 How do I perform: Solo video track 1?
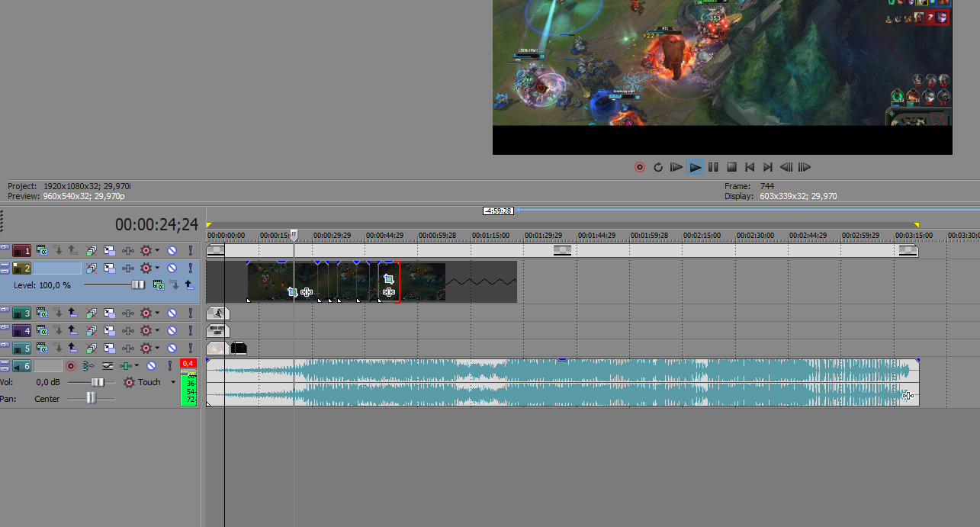click(x=190, y=250)
